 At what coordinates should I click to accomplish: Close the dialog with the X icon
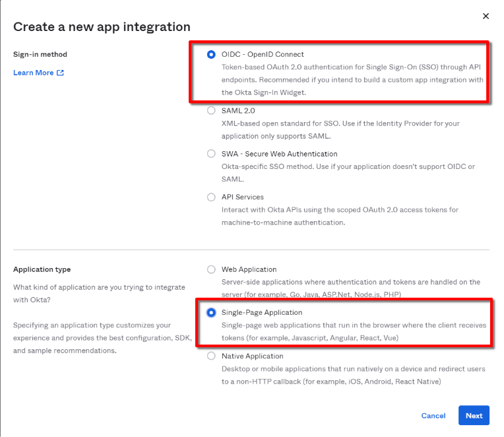[486, 16]
